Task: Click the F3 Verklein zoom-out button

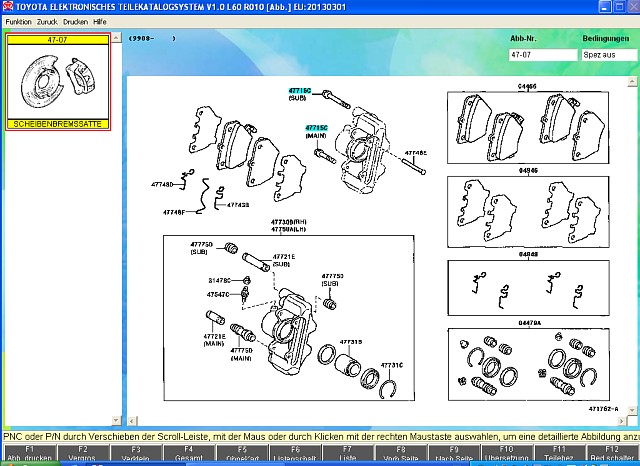Action: point(136,453)
